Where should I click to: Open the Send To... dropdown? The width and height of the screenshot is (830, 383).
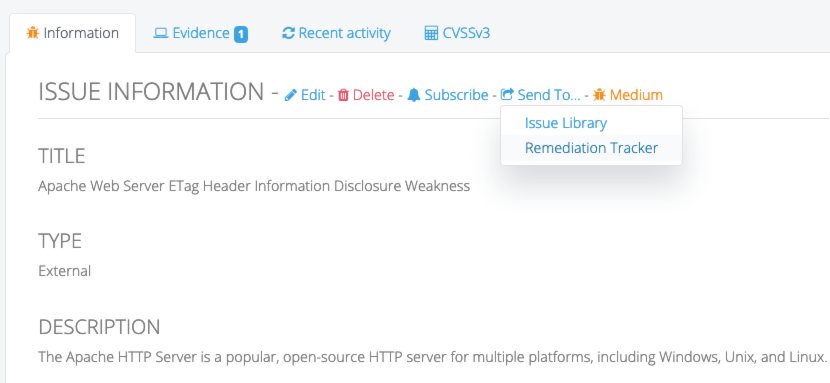click(x=540, y=95)
